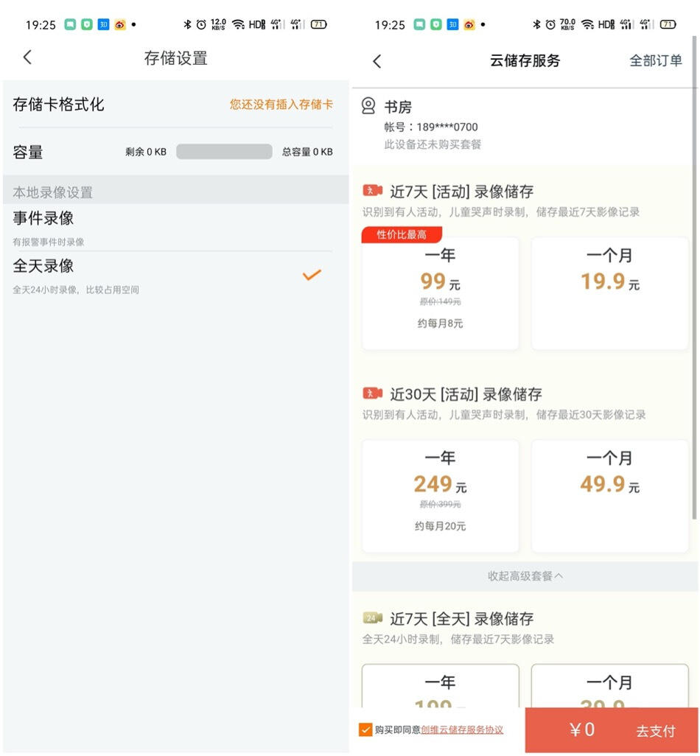Open 全部订单 order list
Image resolution: width=700 pixels, height=756 pixels.
[655, 60]
